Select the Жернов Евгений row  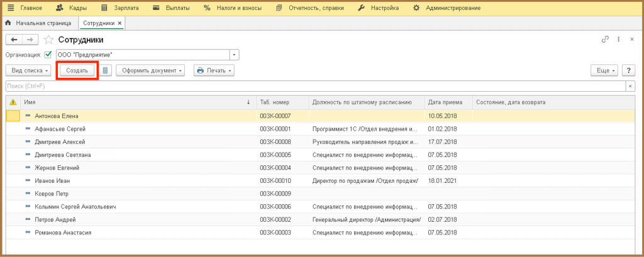pyautogui.click(x=320, y=168)
